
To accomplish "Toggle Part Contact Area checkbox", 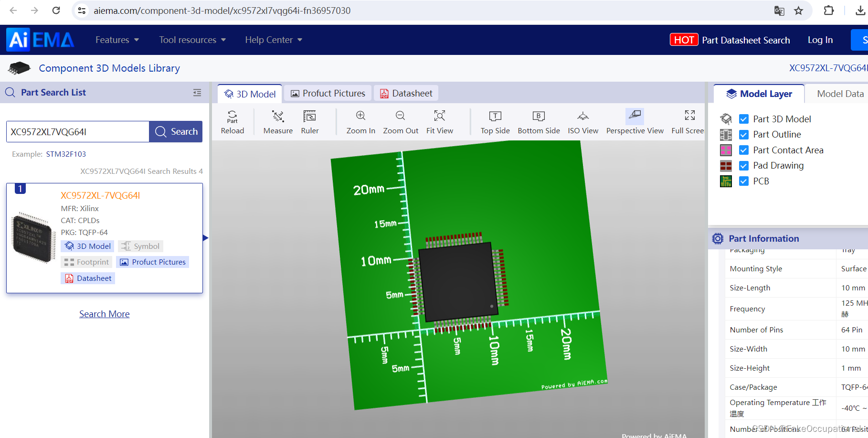I will click(x=743, y=150).
